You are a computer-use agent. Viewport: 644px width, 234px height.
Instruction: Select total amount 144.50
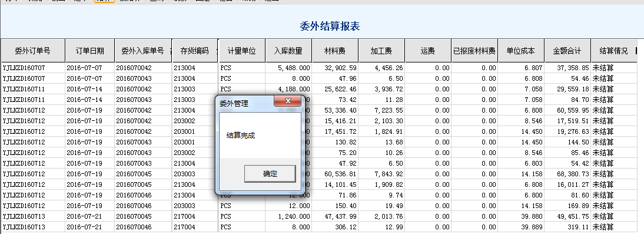coord(567,142)
